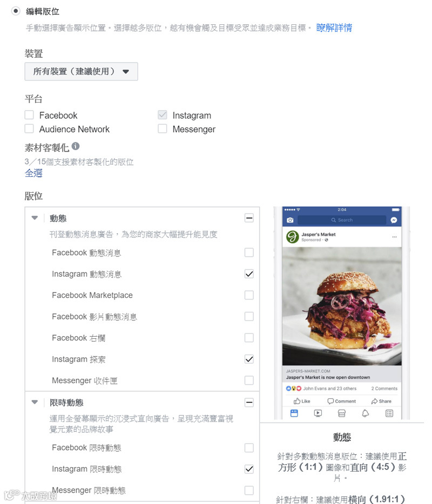Open the Messenger icon in preview header
The width and height of the screenshot is (432, 504).
pos(394,220)
